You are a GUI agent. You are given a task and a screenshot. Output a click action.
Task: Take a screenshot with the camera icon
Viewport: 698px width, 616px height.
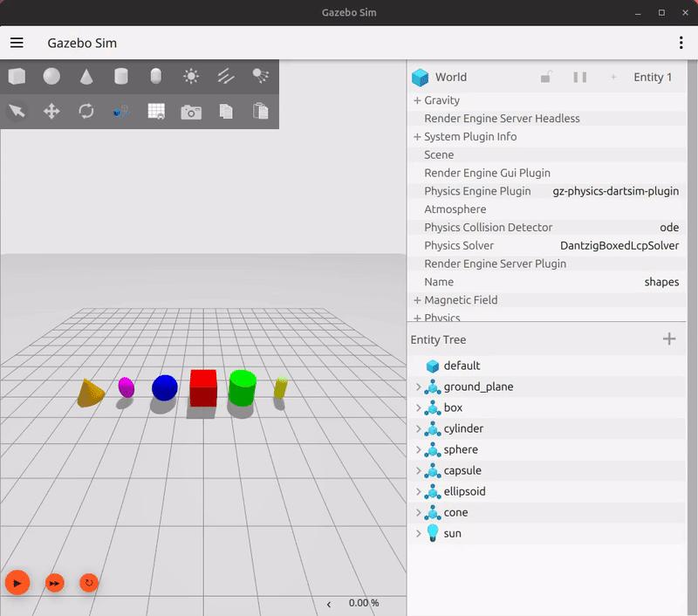pyautogui.click(x=191, y=112)
